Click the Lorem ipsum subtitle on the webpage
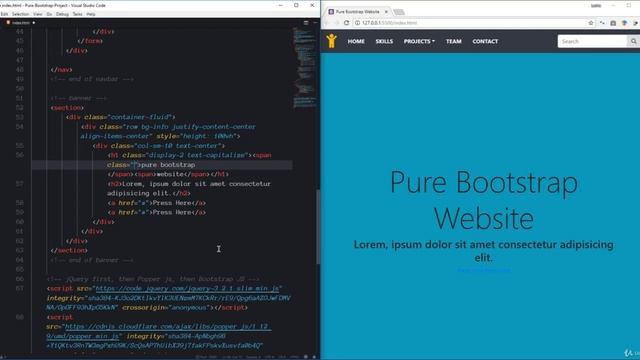640x360 pixels. [x=484, y=251]
